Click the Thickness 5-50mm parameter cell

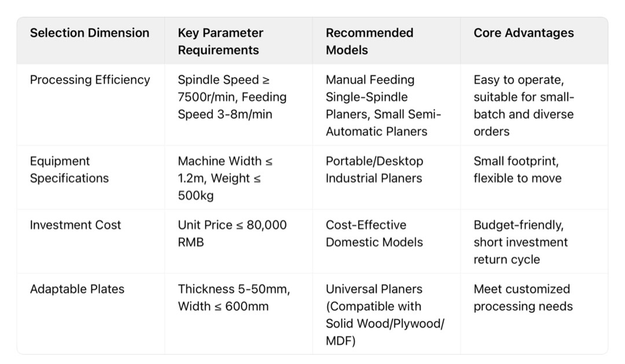(x=233, y=297)
